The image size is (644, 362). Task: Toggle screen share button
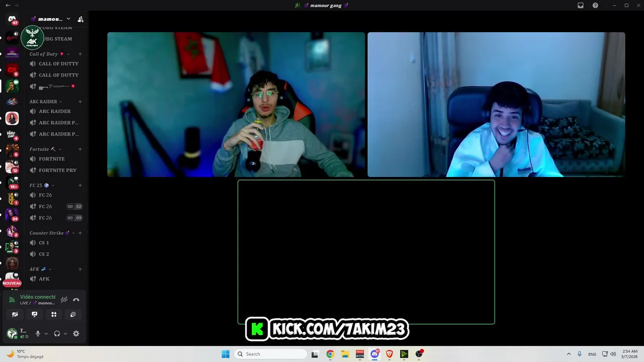[34, 314]
